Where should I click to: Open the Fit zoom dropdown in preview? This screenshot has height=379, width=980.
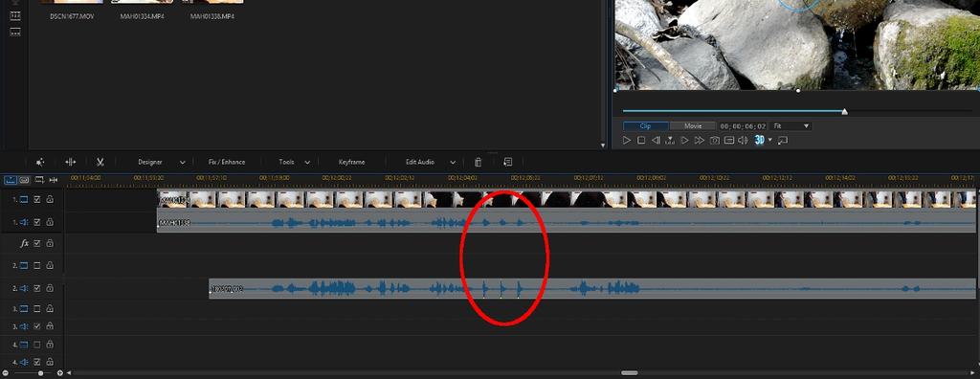pyautogui.click(x=791, y=126)
